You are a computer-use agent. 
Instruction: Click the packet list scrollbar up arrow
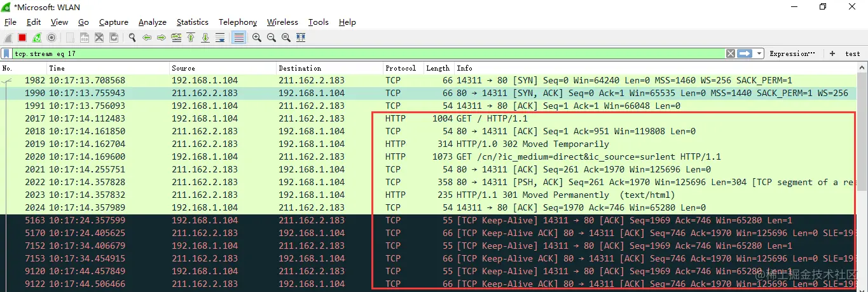(862, 68)
